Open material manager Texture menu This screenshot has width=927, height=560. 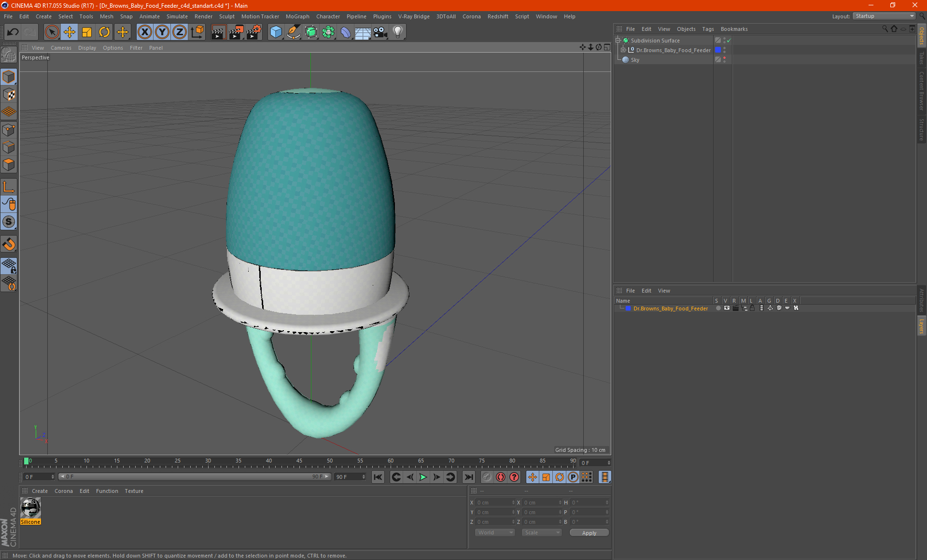(134, 491)
